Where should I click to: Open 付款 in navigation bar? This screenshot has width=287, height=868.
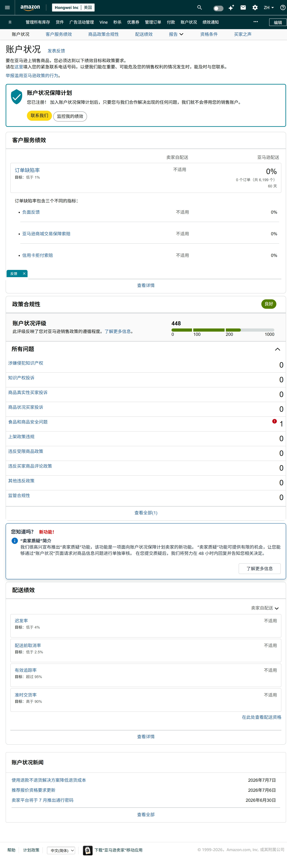pyautogui.click(x=171, y=22)
